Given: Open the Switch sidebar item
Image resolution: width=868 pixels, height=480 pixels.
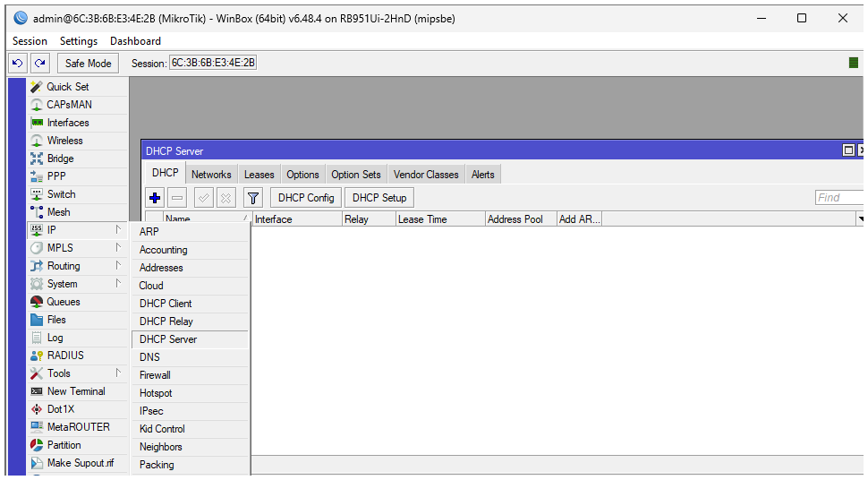Looking at the screenshot, I should 78,194.
